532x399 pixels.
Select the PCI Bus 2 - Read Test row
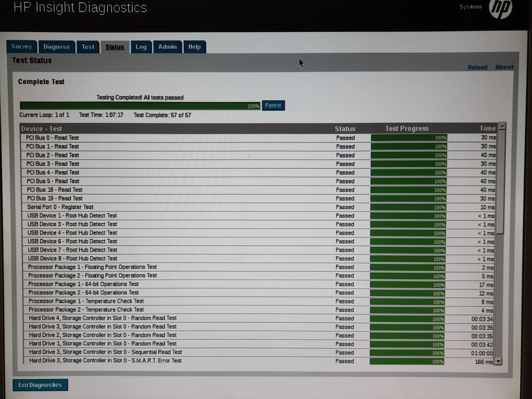pos(259,155)
